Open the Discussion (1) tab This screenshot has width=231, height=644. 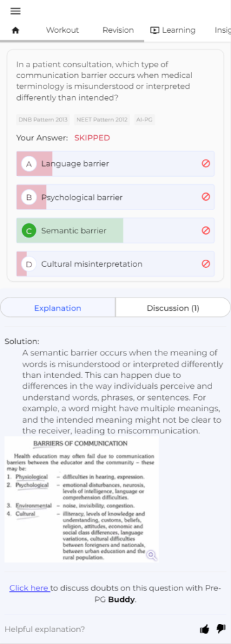tap(173, 308)
